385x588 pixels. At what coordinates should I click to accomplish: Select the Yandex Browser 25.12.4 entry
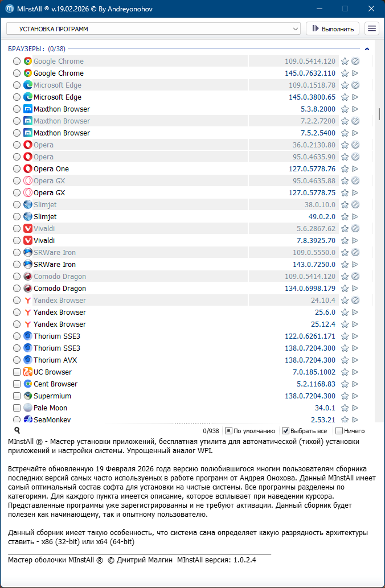[x=60, y=324]
